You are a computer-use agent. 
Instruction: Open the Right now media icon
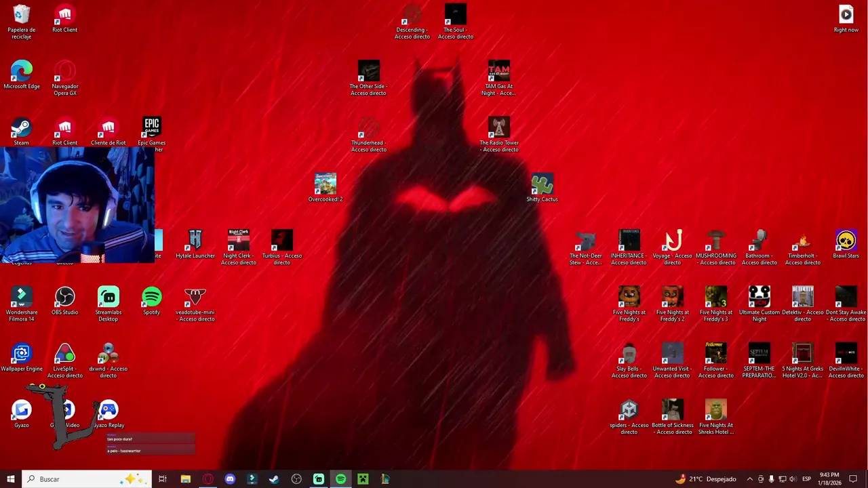click(x=846, y=19)
